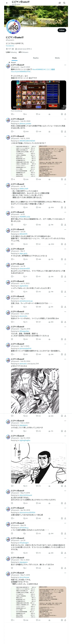This screenshot has width=72, height=644.
Task: Open the manga image in Feb 29, 2024 post
Action: (x=35, y=391)
